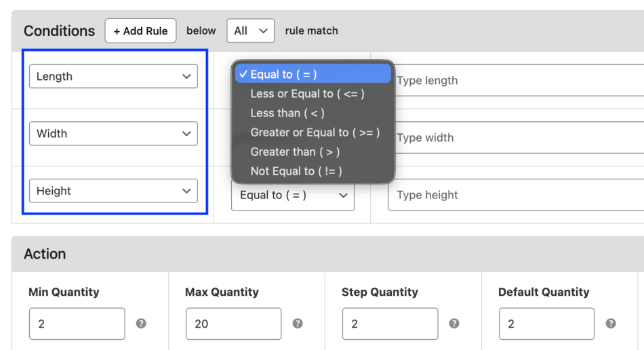This screenshot has width=644, height=350.
Task: Click the Max Quantity input box
Action: [x=234, y=324]
